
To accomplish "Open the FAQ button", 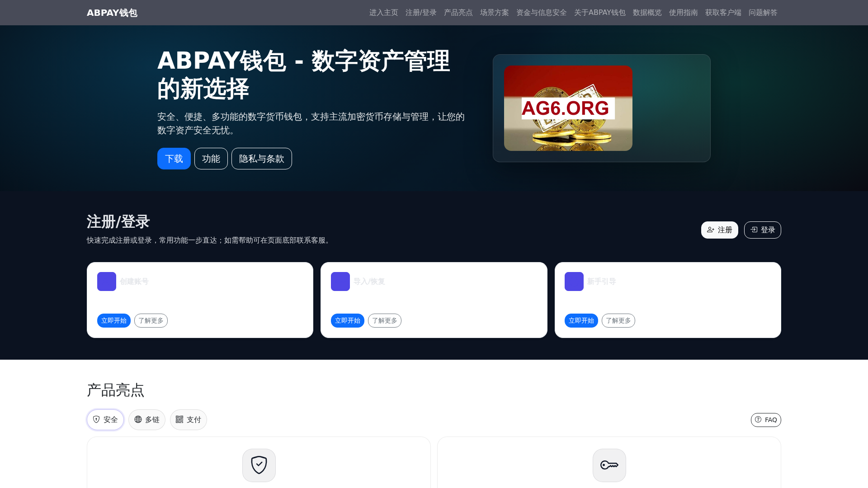I will (766, 420).
